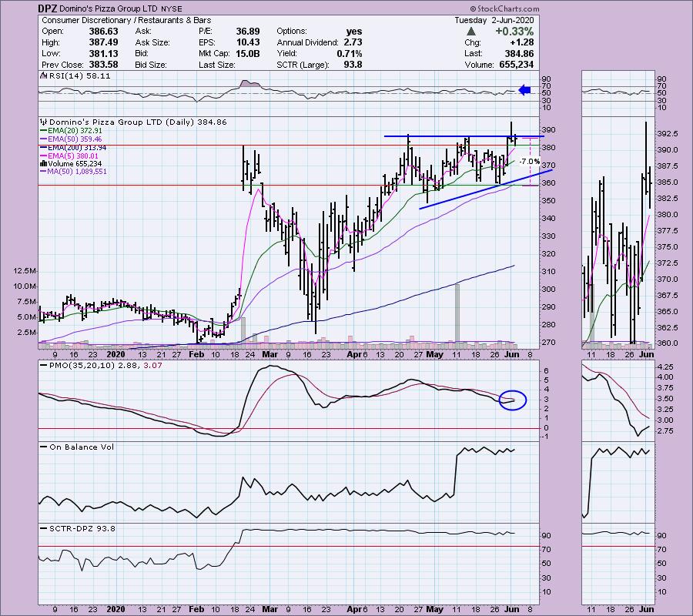This screenshot has width=693, height=616.
Task: Click the bar icon before Domino's (Daily) title
Action: click(44, 122)
